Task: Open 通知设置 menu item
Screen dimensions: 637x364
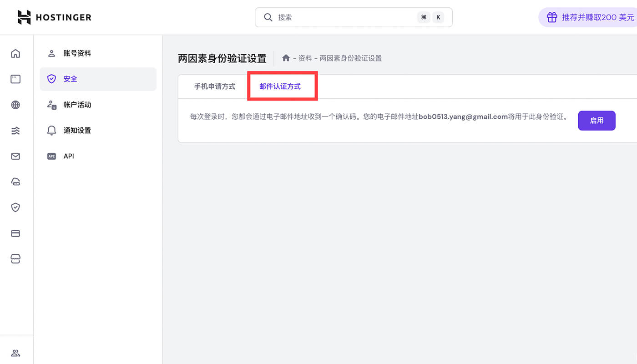Action: (x=98, y=131)
